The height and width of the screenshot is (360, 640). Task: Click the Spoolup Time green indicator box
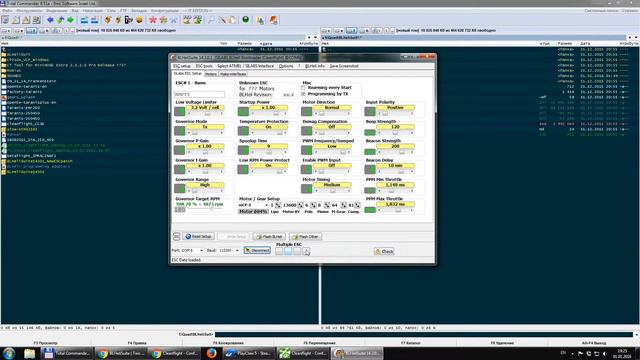243,150
